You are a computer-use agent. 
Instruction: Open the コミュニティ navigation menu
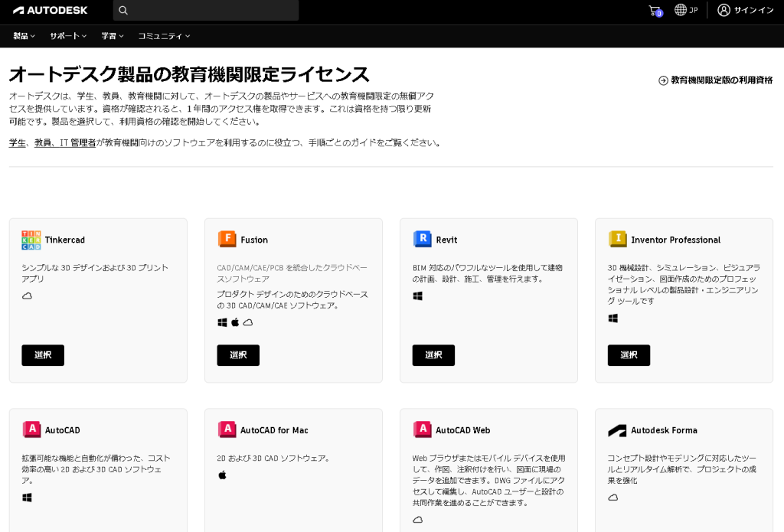pyautogui.click(x=164, y=36)
